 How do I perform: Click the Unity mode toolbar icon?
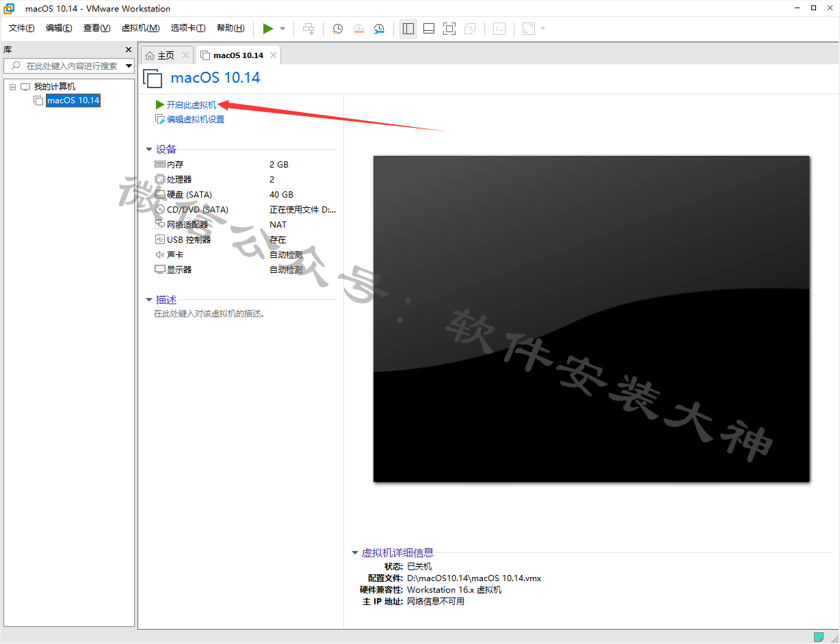coord(470,29)
